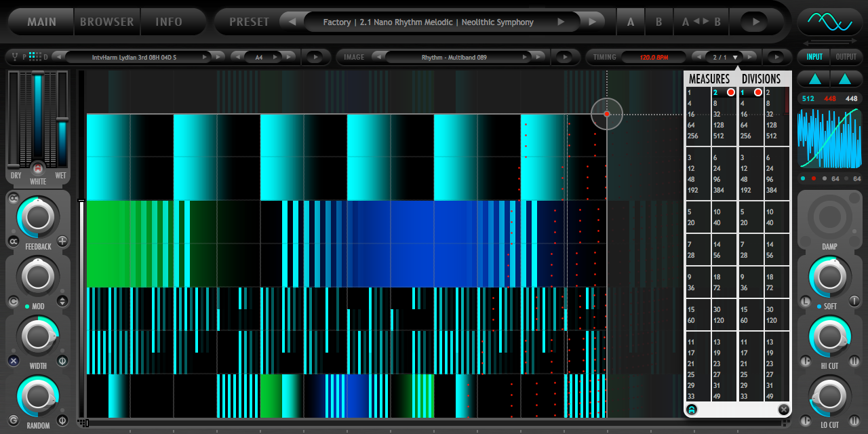Viewport: 868px width, 434px height.
Task: Click the phase icon right of RANDOM
Action: click(62, 420)
